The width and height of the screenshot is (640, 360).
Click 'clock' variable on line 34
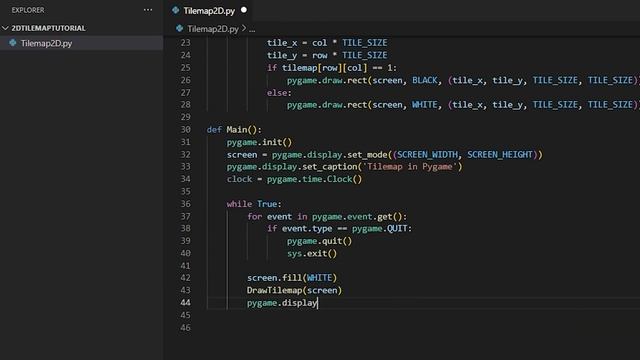tap(240, 179)
